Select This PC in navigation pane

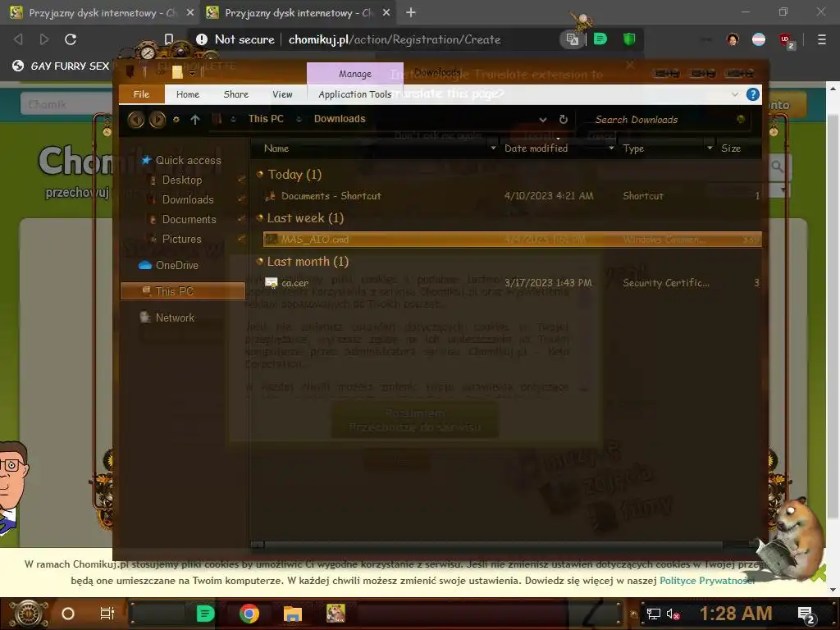(x=182, y=291)
